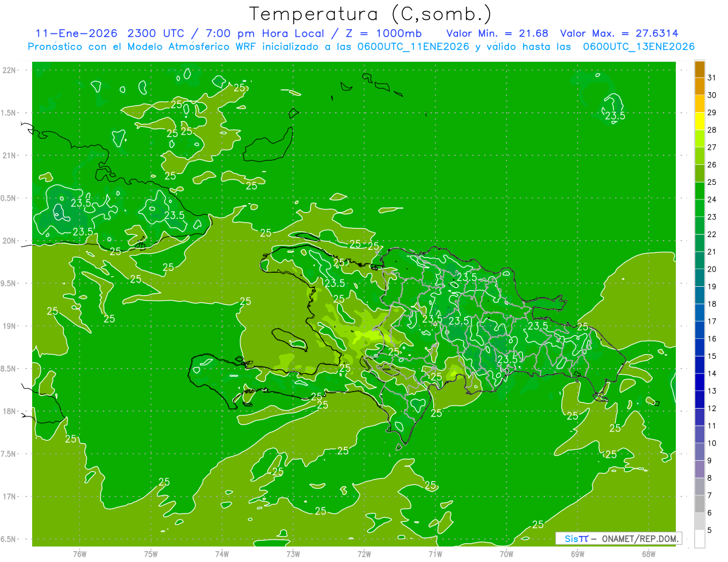
Task: Click the '73W' longitude axis label
Action: [293, 554]
